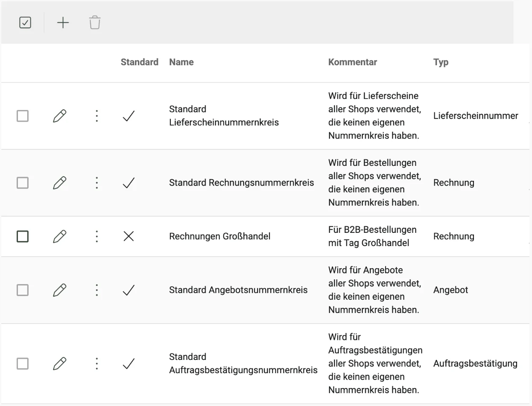Click the plus icon to add a number range
532x406 pixels.
63,23
